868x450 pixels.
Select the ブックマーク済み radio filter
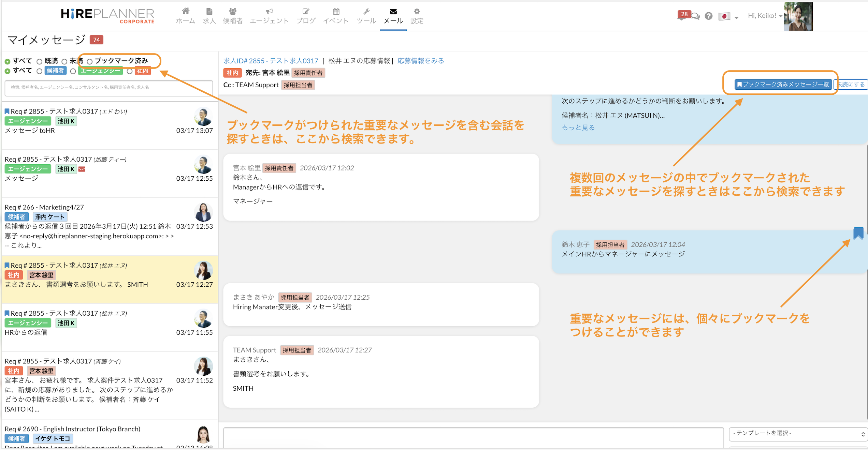tap(90, 62)
